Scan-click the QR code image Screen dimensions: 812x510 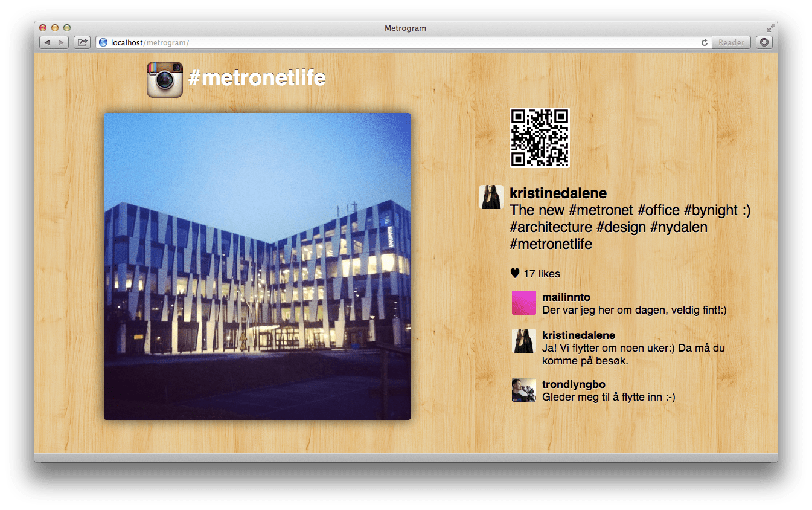coord(540,137)
